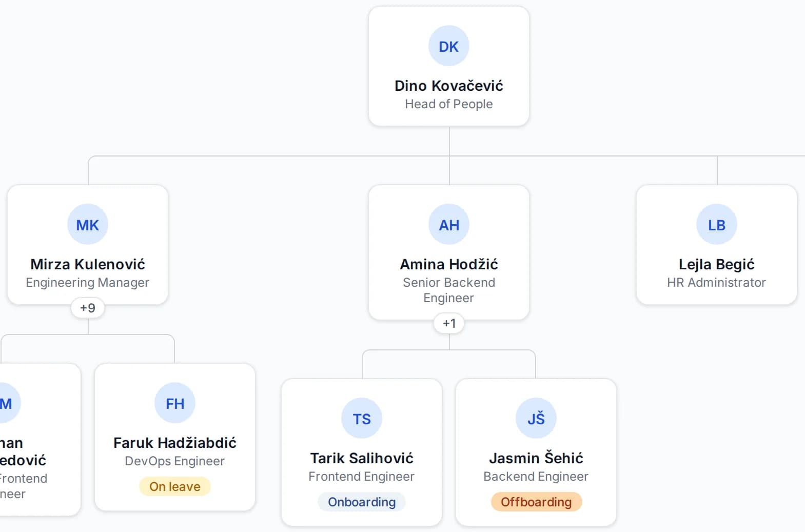
Task: Select the Onboarding status badge
Action: [x=362, y=502]
